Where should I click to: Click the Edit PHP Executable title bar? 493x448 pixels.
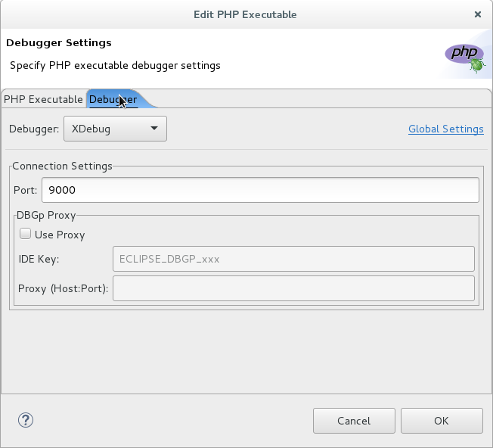point(245,14)
